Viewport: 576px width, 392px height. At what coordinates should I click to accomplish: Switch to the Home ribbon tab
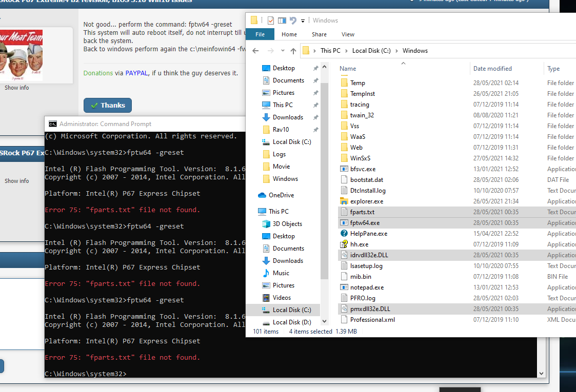click(x=289, y=34)
